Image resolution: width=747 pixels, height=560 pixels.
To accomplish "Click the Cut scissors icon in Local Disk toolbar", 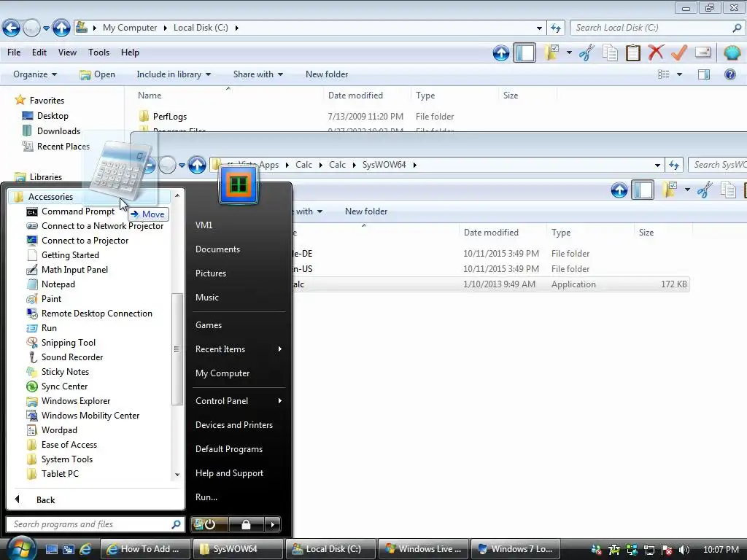I will click(587, 52).
